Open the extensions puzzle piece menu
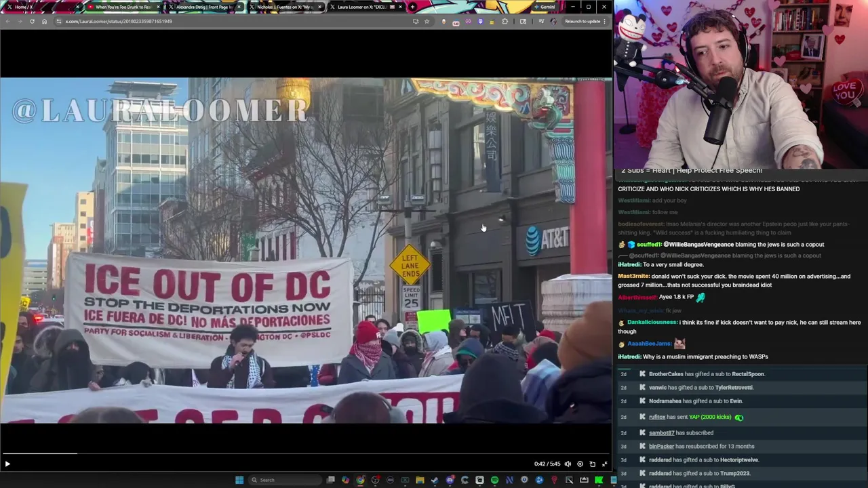The height and width of the screenshot is (488, 868). (505, 21)
